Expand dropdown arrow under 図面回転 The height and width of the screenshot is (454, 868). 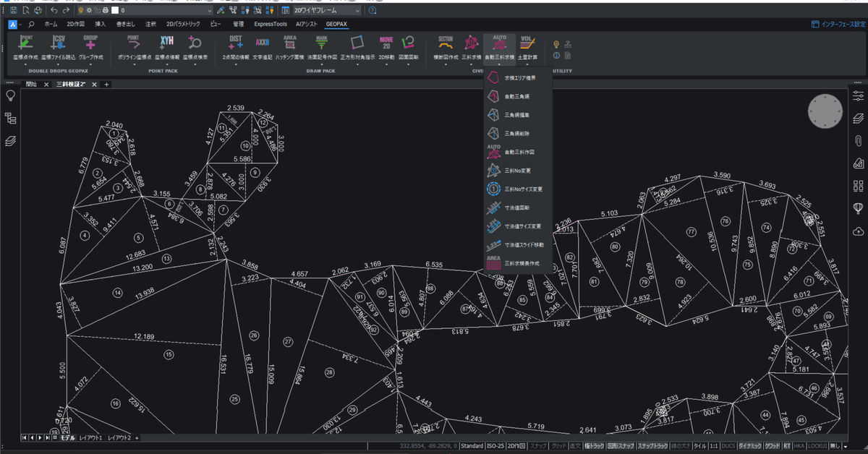409,64
